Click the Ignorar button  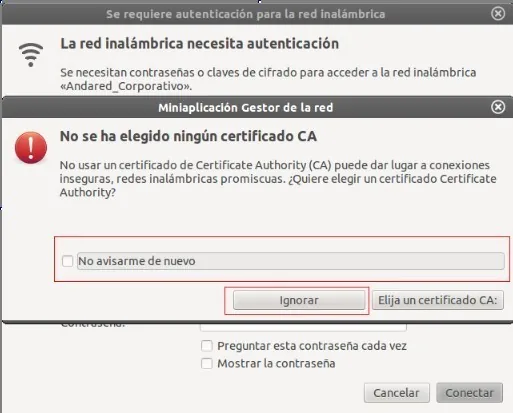pyautogui.click(x=299, y=300)
